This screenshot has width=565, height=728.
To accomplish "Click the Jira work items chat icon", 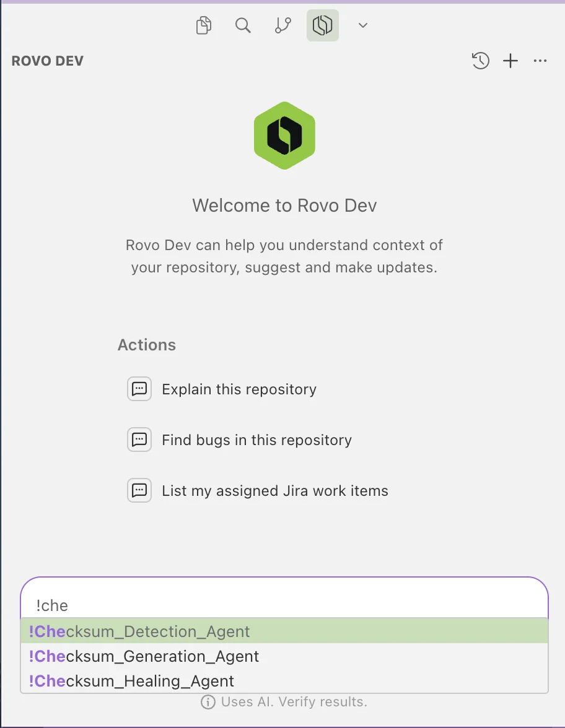I will click(139, 490).
